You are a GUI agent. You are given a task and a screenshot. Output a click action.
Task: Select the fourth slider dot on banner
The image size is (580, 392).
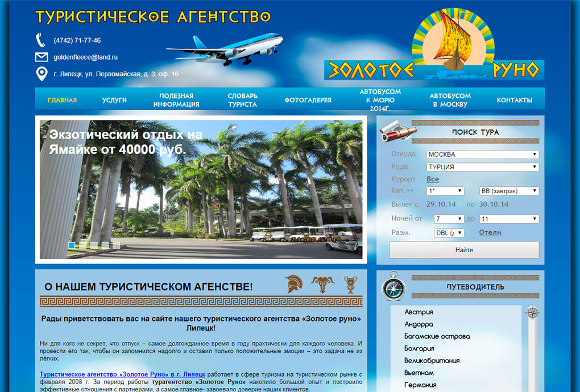point(105,245)
